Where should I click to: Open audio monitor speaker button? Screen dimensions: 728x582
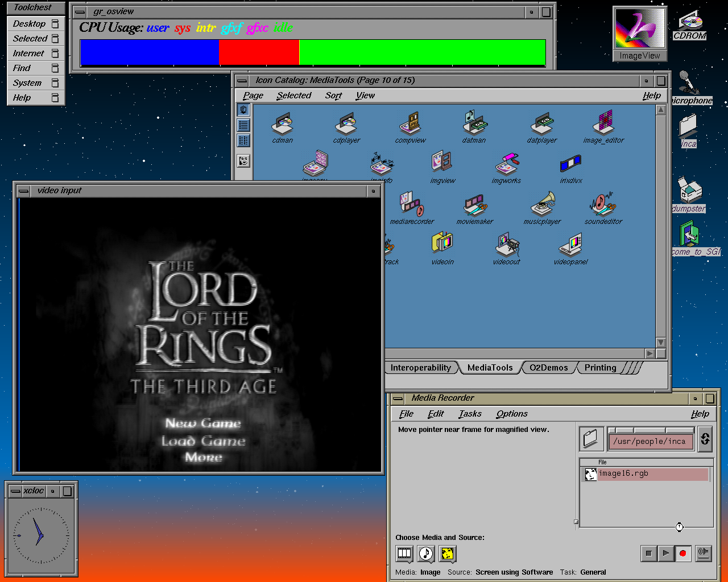point(704,553)
